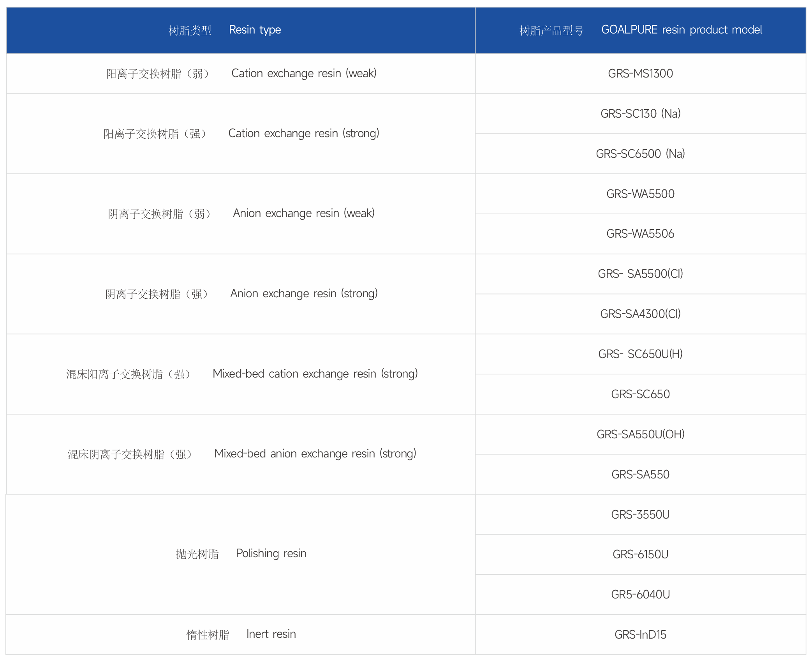
Task: Click the GRS-InD15 model cell
Action: click(641, 635)
